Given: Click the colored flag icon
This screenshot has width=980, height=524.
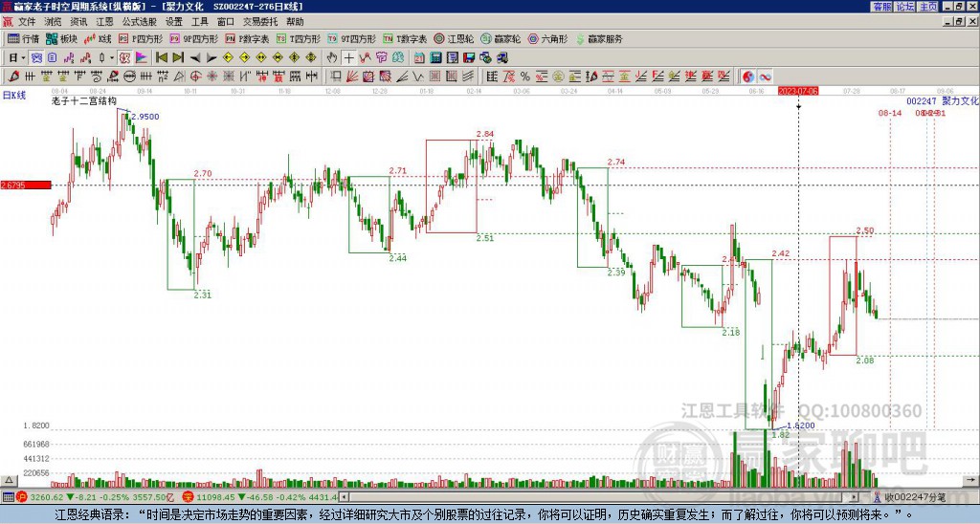Looking at the screenshot, I should (142, 58).
